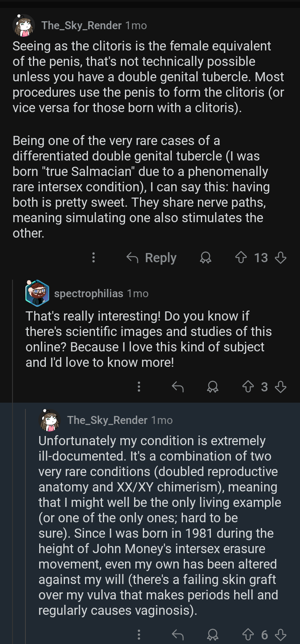The image size is (300, 644).
Task: Give an award to the top comment
Action: (x=205, y=258)
